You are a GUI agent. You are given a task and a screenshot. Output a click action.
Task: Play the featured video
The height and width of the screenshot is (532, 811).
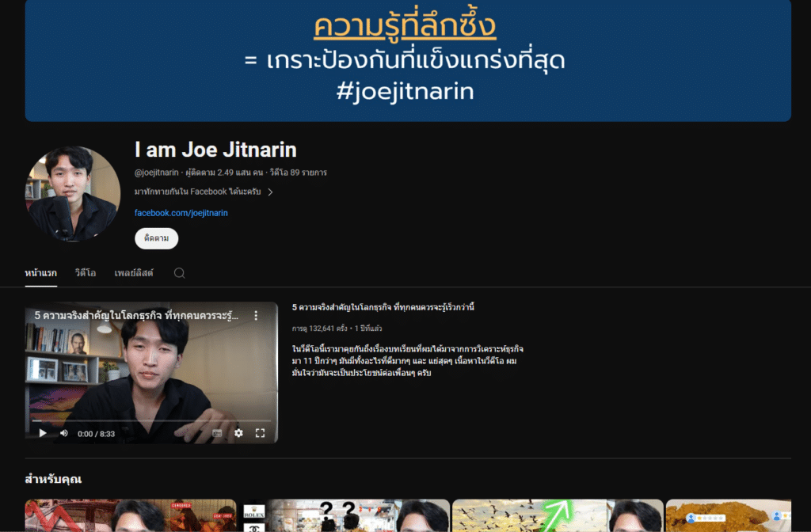(43, 433)
